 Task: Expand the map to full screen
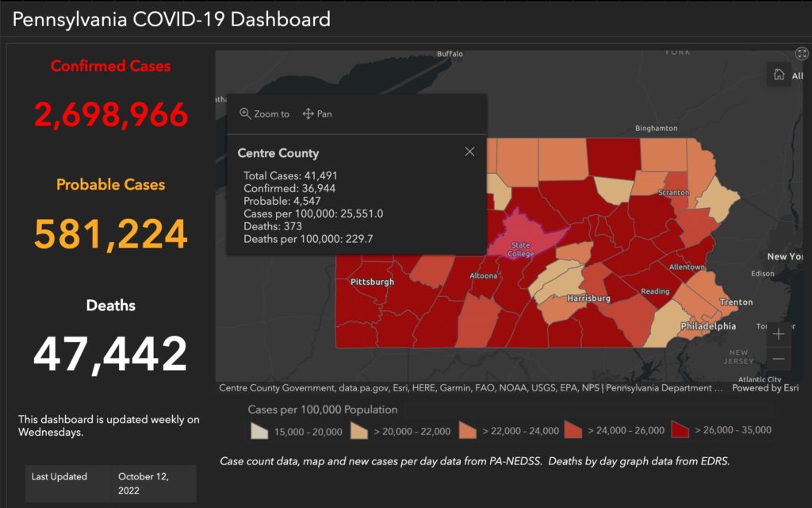click(x=801, y=54)
